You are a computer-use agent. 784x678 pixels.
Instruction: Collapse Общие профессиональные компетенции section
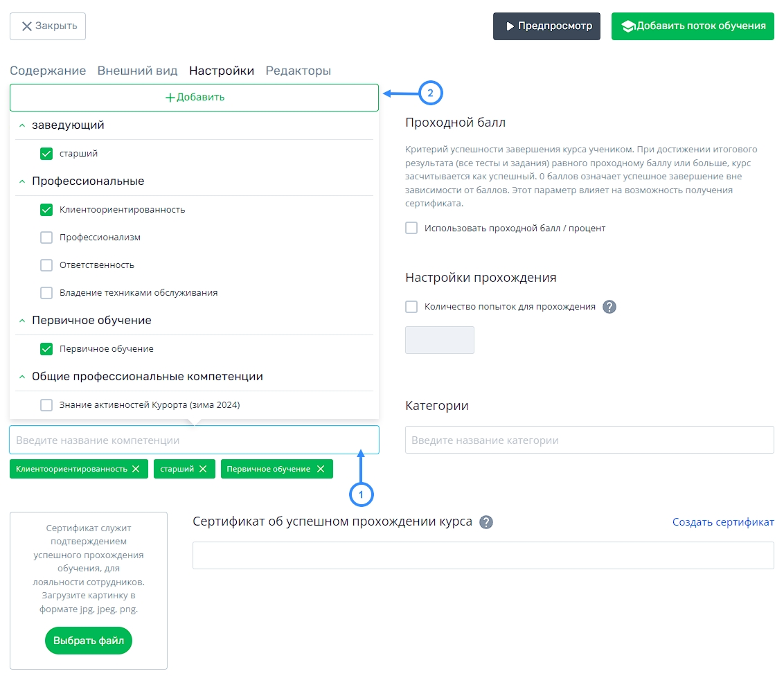click(22, 377)
